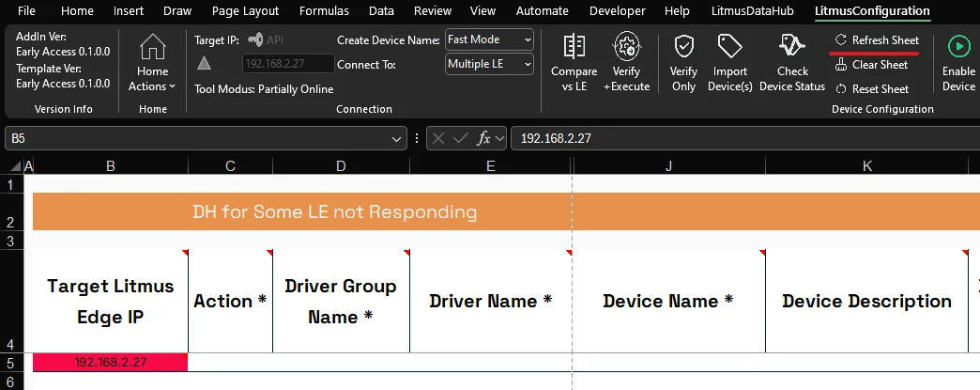The height and width of the screenshot is (390, 980).
Task: Open the Automate ribbon tab
Action: click(542, 10)
